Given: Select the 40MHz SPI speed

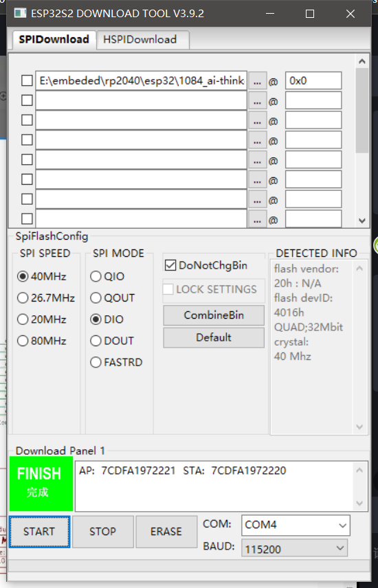Looking at the screenshot, I should click(42, 276).
